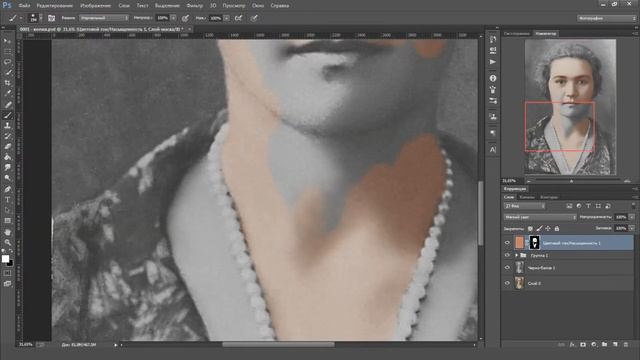This screenshot has width=640, height=360.
Task: Open the layer blend mode dropdown
Action: click(540, 217)
